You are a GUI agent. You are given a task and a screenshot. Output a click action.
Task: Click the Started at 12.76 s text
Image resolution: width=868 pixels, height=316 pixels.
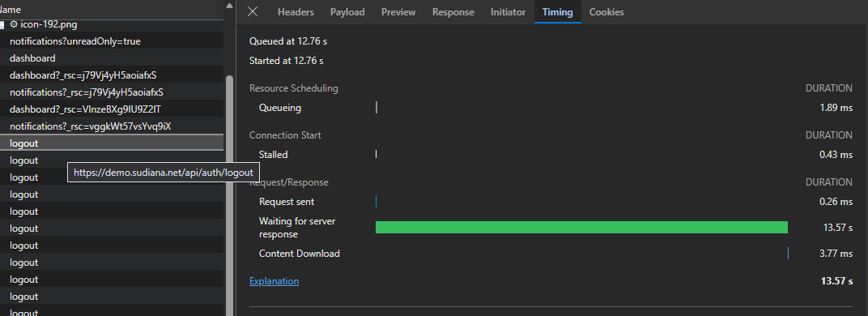pos(286,61)
